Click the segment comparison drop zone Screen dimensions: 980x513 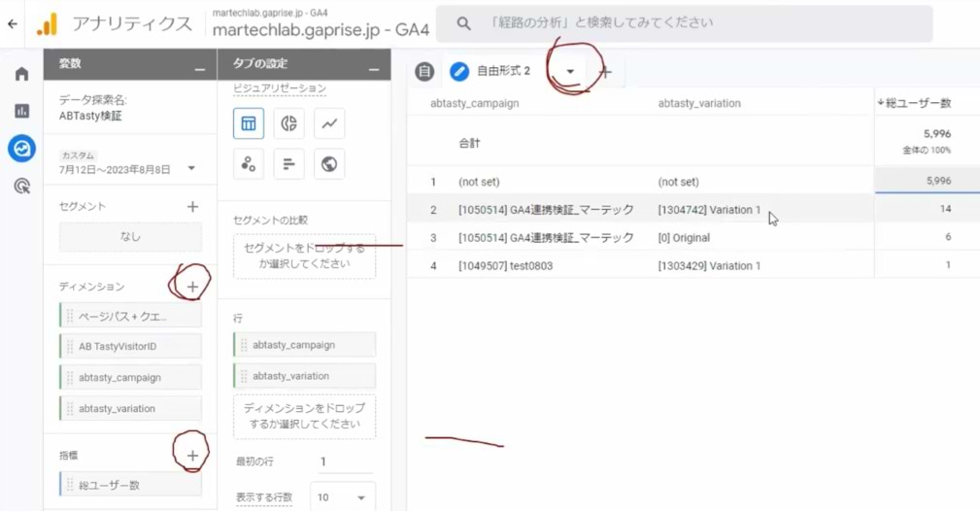(x=304, y=256)
